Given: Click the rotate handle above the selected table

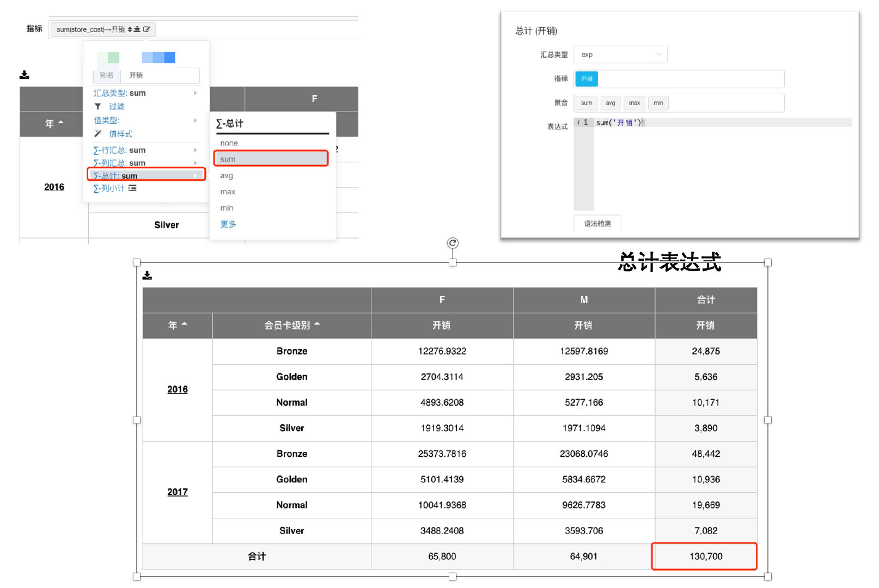Looking at the screenshot, I should click(453, 243).
